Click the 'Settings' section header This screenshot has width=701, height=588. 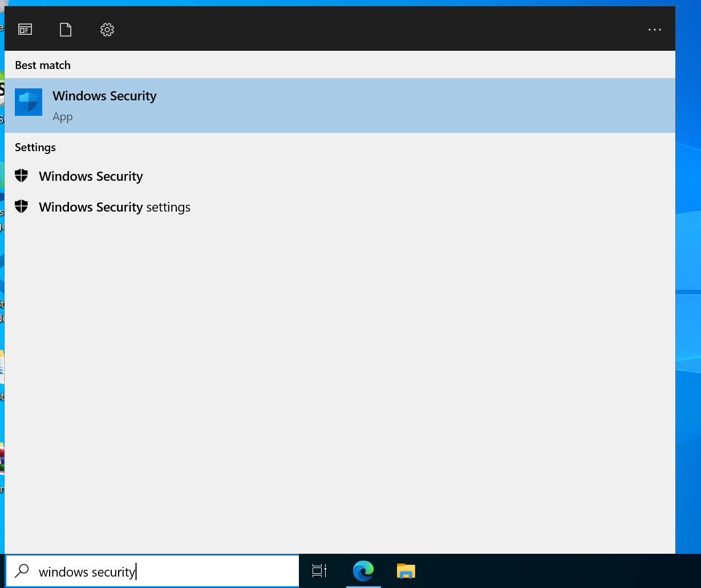[x=35, y=147]
